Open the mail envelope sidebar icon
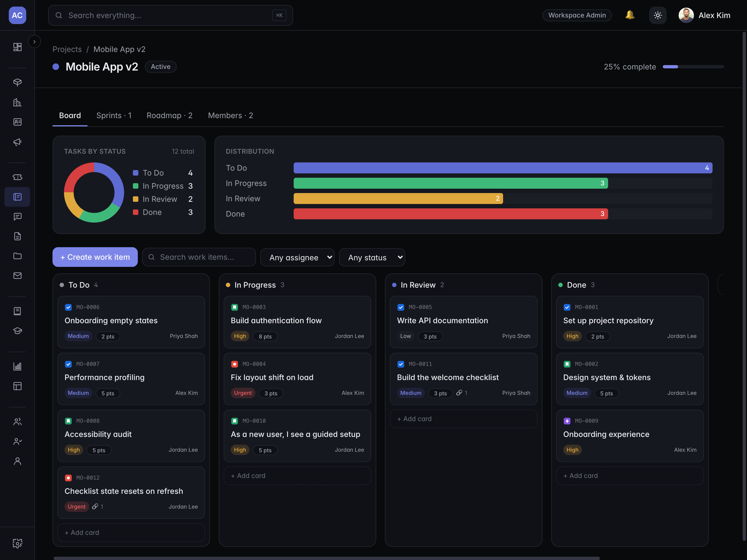The image size is (747, 560). tap(17, 276)
